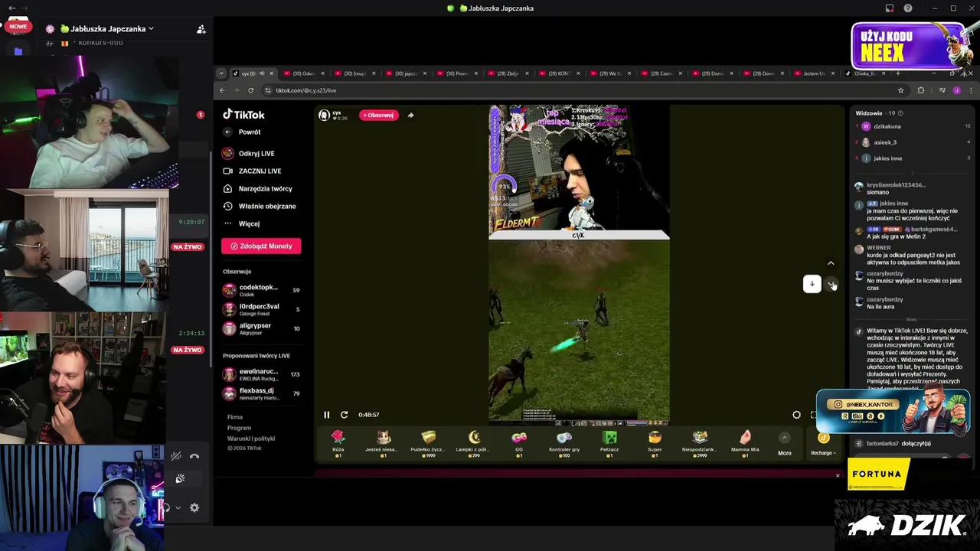Open the Recharge coins menu
The height and width of the screenshot is (551, 980).
824,444
